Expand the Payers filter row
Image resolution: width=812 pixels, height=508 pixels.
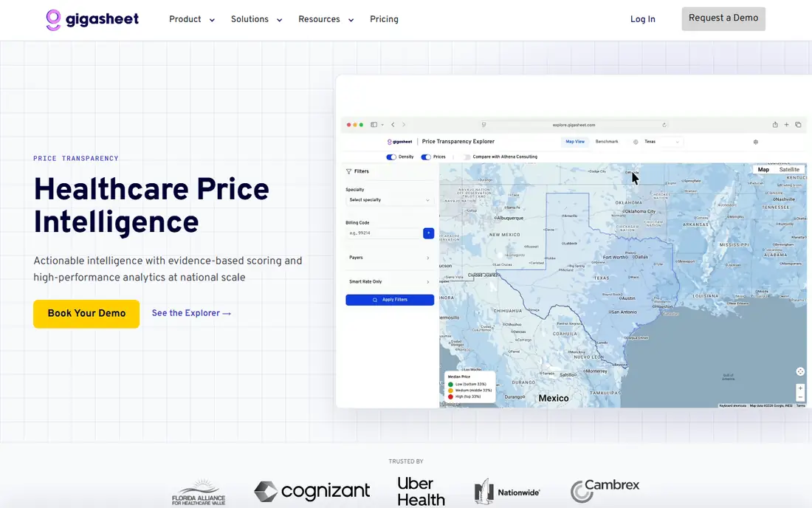(390, 258)
